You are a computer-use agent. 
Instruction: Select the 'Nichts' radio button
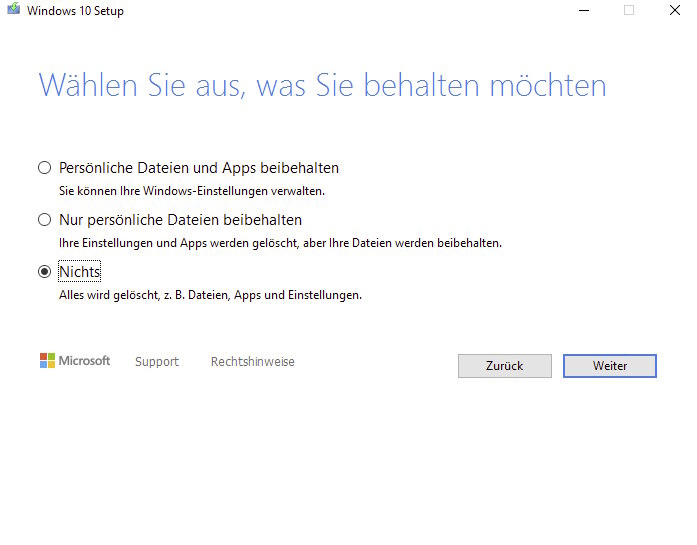click(44, 272)
